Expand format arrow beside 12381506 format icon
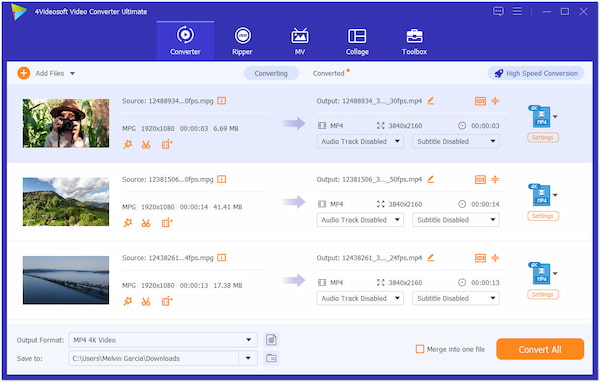 click(x=555, y=195)
